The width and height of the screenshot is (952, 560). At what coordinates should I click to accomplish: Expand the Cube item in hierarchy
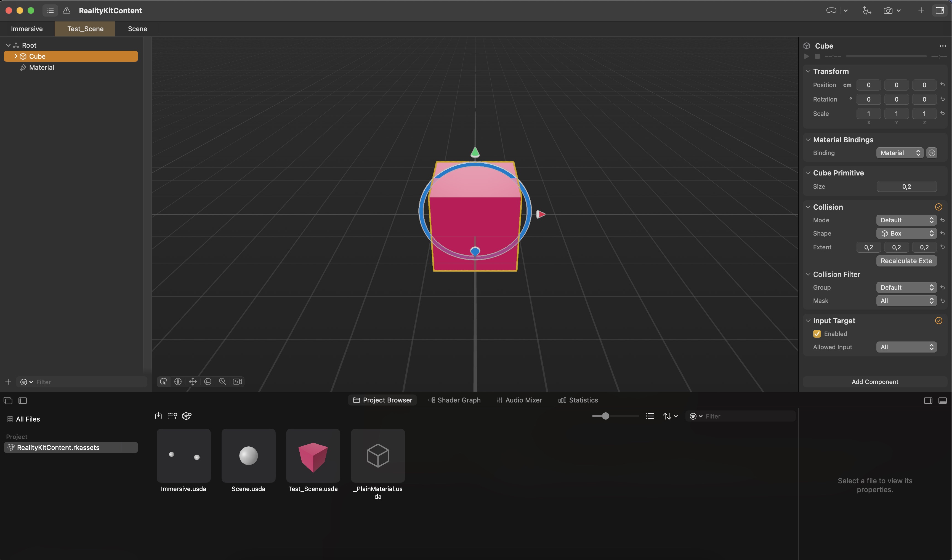point(15,56)
